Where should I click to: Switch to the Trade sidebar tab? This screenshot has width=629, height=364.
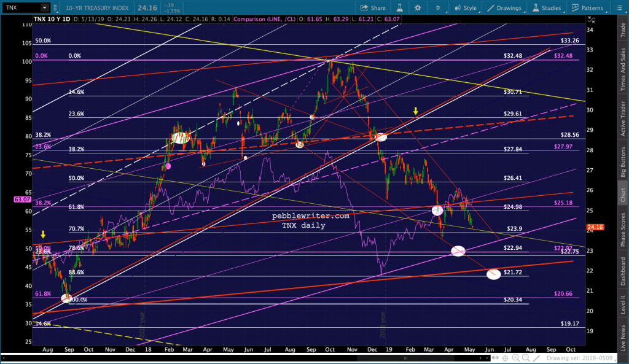(x=623, y=31)
